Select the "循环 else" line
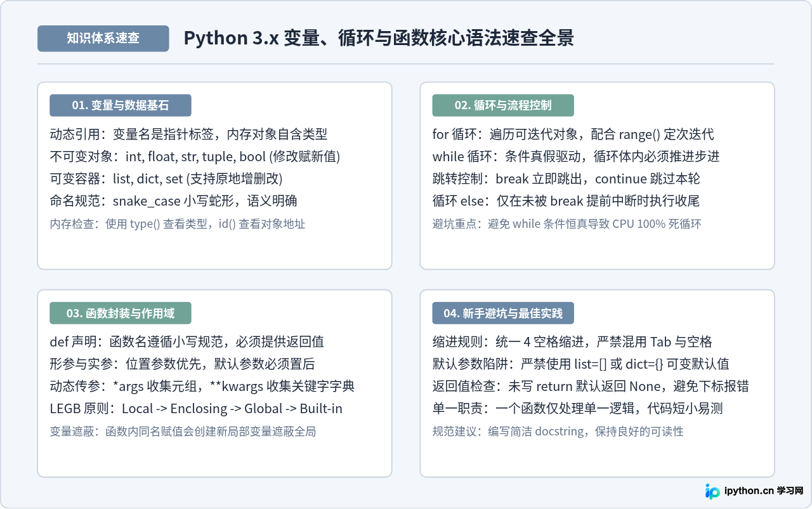812x509 pixels. coord(566,201)
